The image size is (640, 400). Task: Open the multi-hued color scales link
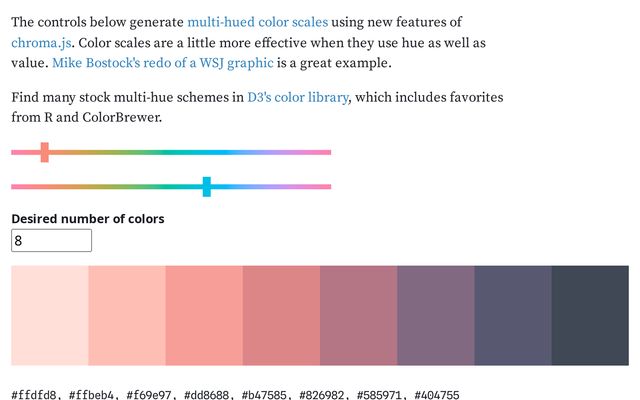pos(258,22)
